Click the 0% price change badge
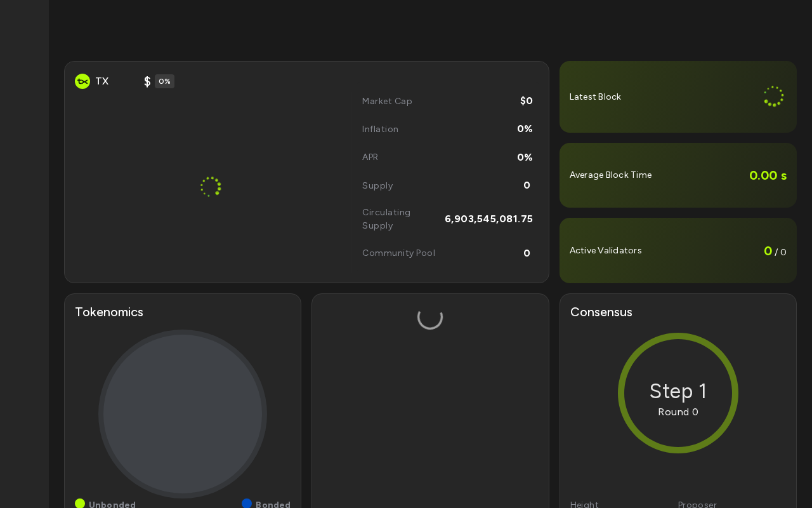The width and height of the screenshot is (812, 508). tap(164, 81)
